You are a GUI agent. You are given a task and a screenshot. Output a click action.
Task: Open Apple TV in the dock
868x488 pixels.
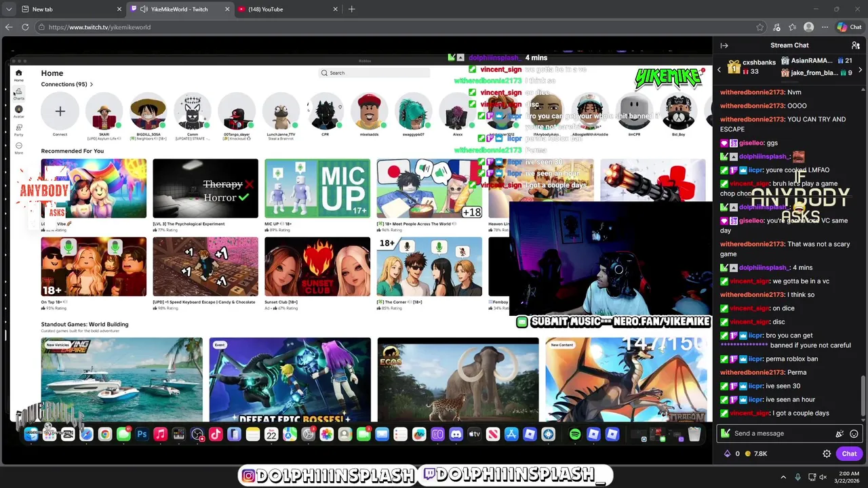coord(474,434)
